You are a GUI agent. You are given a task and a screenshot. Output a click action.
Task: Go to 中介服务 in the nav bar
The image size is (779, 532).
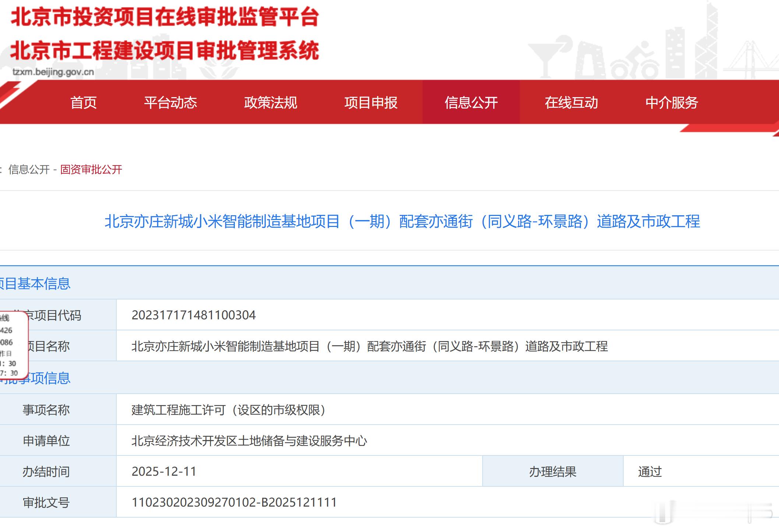coord(672,103)
